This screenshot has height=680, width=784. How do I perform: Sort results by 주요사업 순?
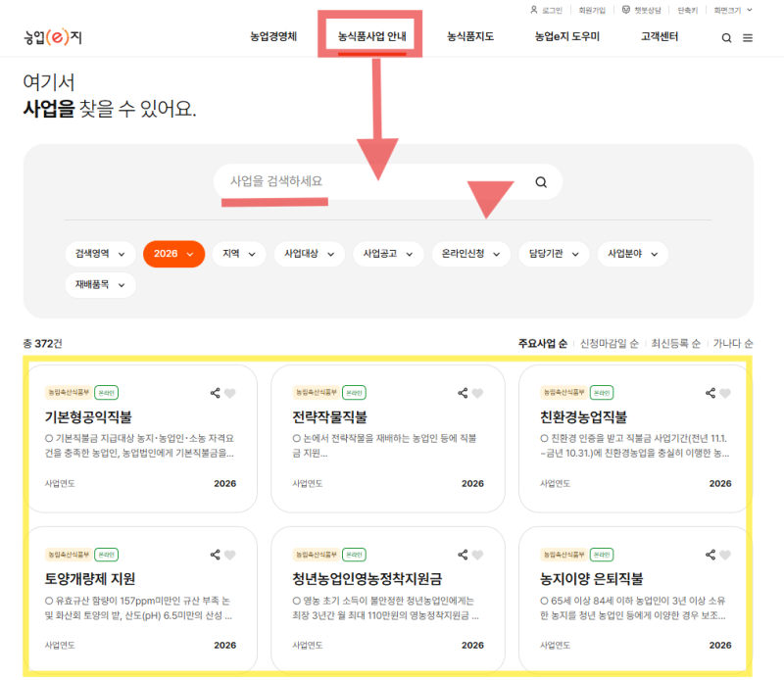543,344
